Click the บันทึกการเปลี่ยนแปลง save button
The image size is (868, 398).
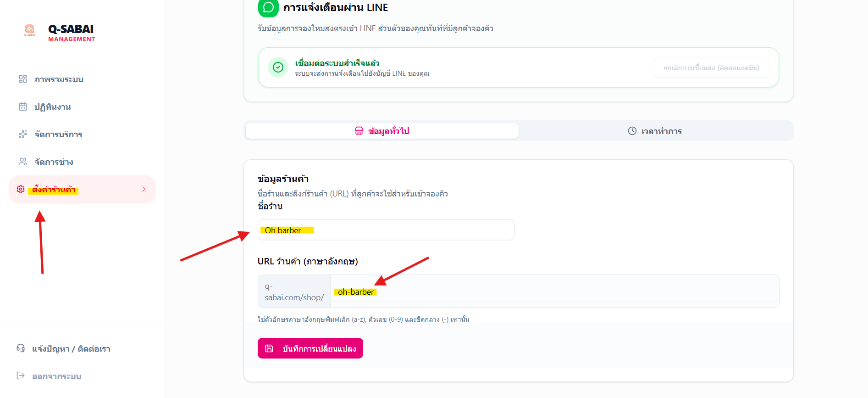pos(310,348)
